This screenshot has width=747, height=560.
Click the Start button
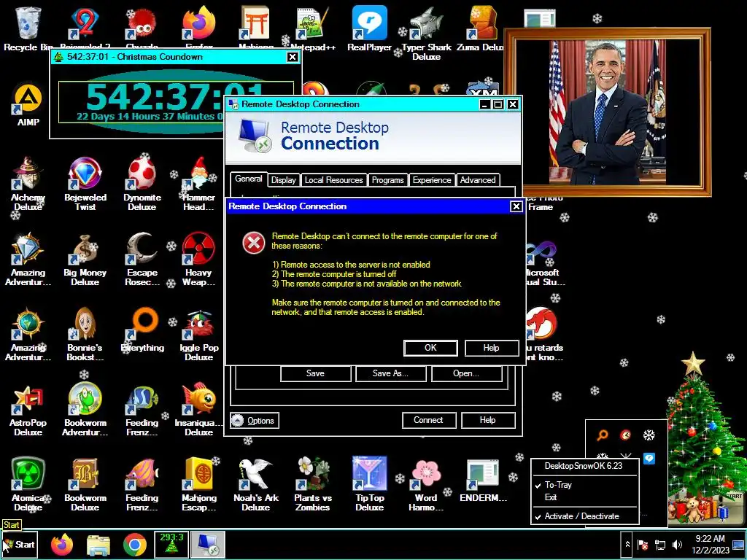(x=20, y=544)
